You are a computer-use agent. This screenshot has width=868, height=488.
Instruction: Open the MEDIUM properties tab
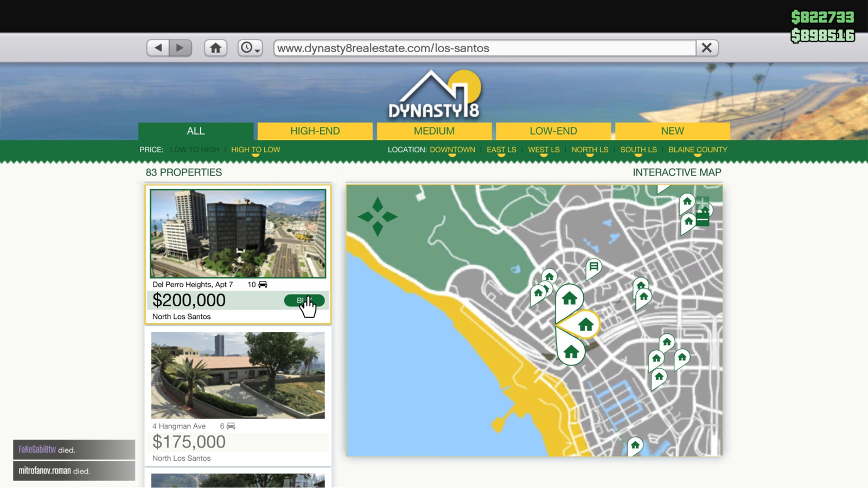433,131
